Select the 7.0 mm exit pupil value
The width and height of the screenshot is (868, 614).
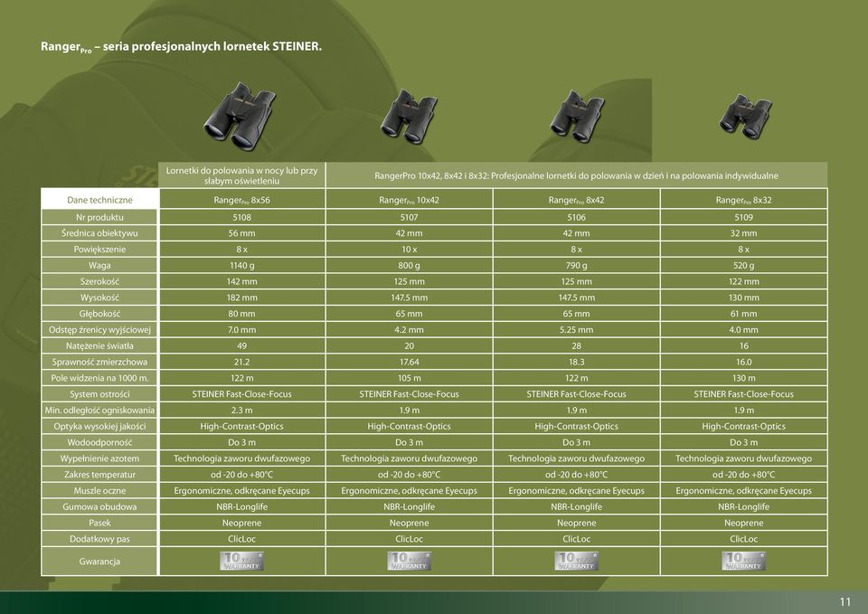pyautogui.click(x=242, y=329)
